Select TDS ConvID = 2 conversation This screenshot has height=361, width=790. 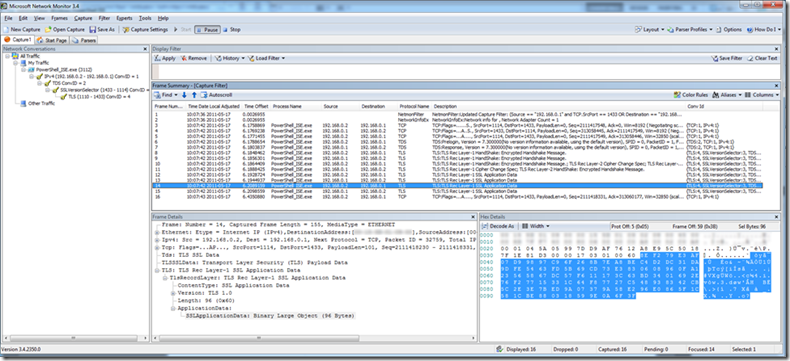(x=69, y=83)
